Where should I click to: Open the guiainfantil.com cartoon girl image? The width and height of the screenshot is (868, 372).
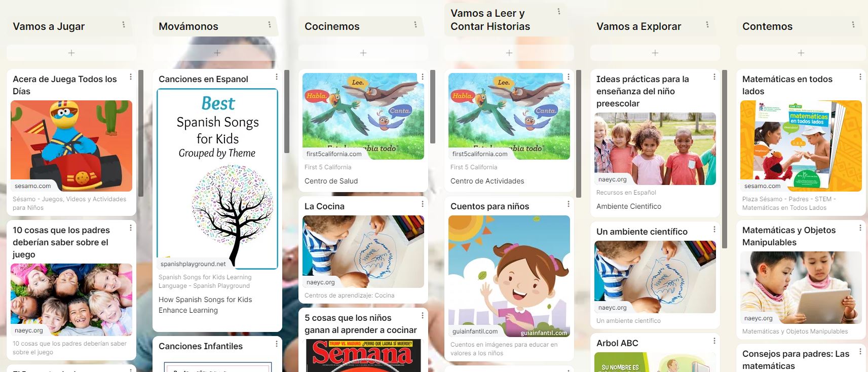509,276
